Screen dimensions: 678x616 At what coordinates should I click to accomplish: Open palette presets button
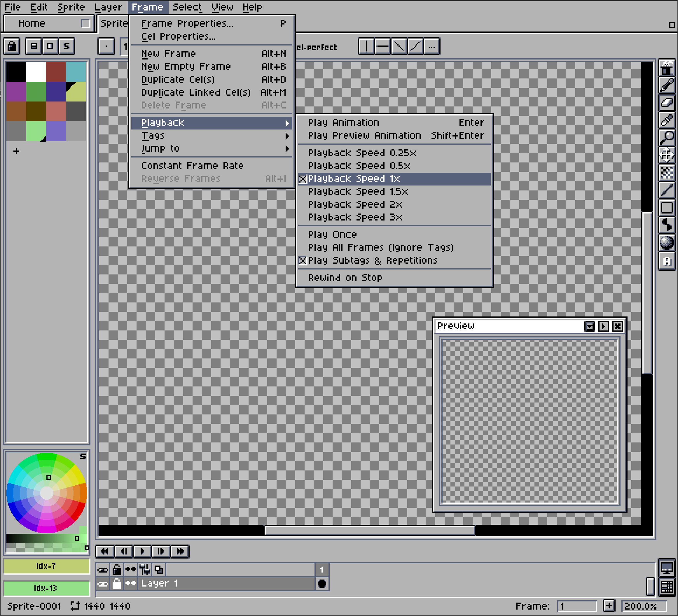(34, 46)
